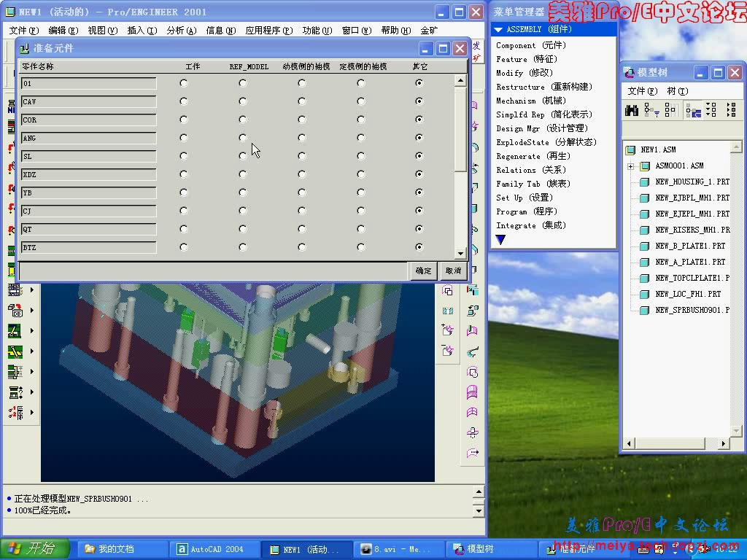Click the pink surface with green edge icon
This screenshot has height=560, width=747.
[472, 330]
